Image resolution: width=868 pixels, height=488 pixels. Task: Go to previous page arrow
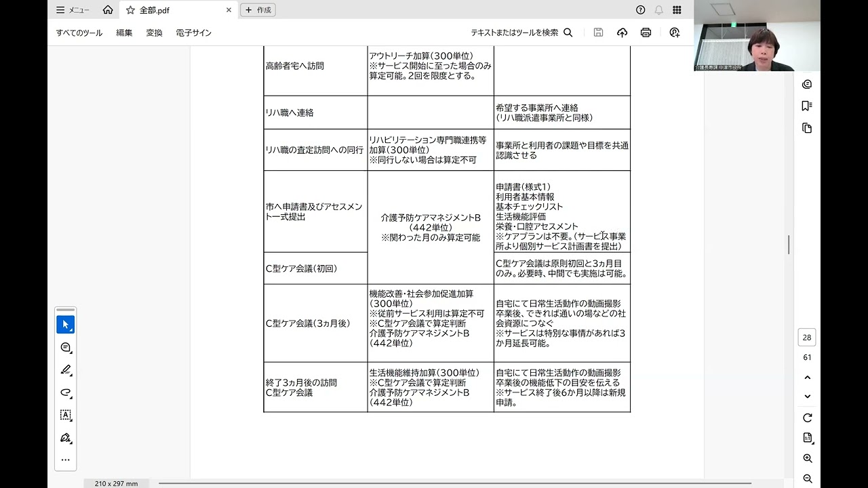[x=807, y=378]
